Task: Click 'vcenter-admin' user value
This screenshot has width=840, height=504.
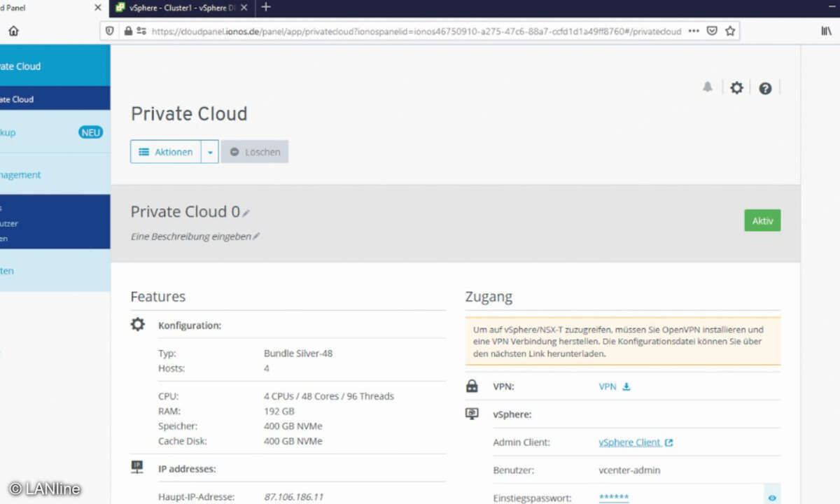Action: point(629,470)
